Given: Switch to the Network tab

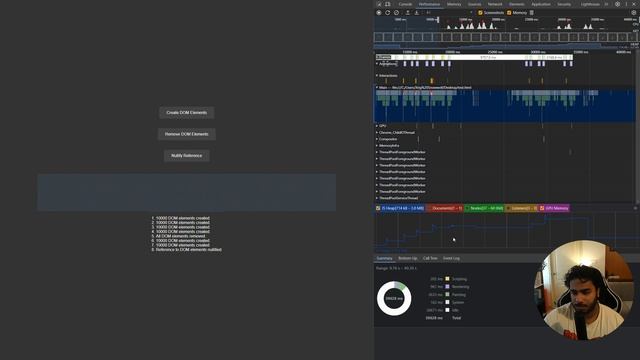Looking at the screenshot, I should [x=495, y=4].
